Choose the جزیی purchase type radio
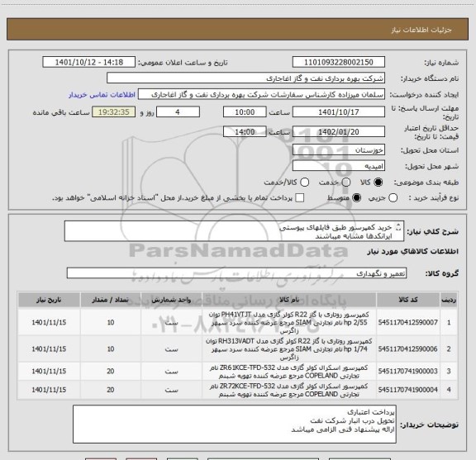The height and width of the screenshot is (460, 476). (393, 198)
